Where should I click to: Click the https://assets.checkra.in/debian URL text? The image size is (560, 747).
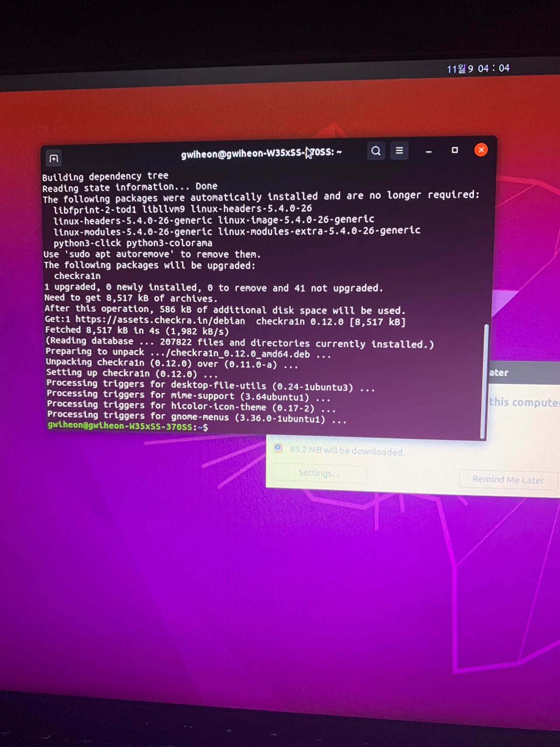tap(160, 320)
